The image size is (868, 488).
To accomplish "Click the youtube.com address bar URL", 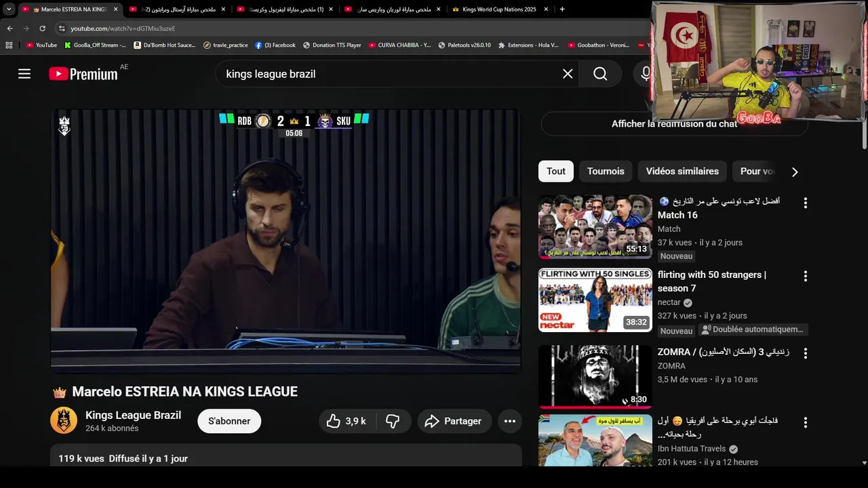I will click(x=123, y=28).
